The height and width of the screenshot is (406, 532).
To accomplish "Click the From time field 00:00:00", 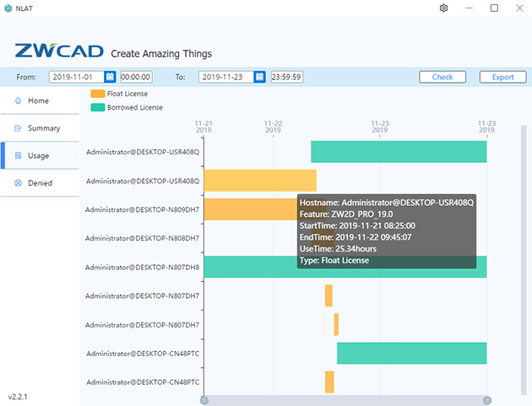I will pyautogui.click(x=135, y=77).
